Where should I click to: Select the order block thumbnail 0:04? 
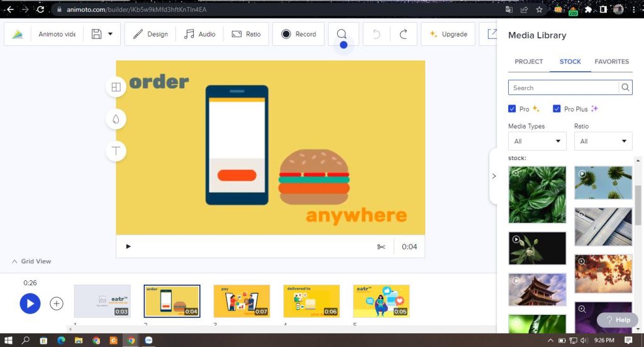pyautogui.click(x=172, y=301)
